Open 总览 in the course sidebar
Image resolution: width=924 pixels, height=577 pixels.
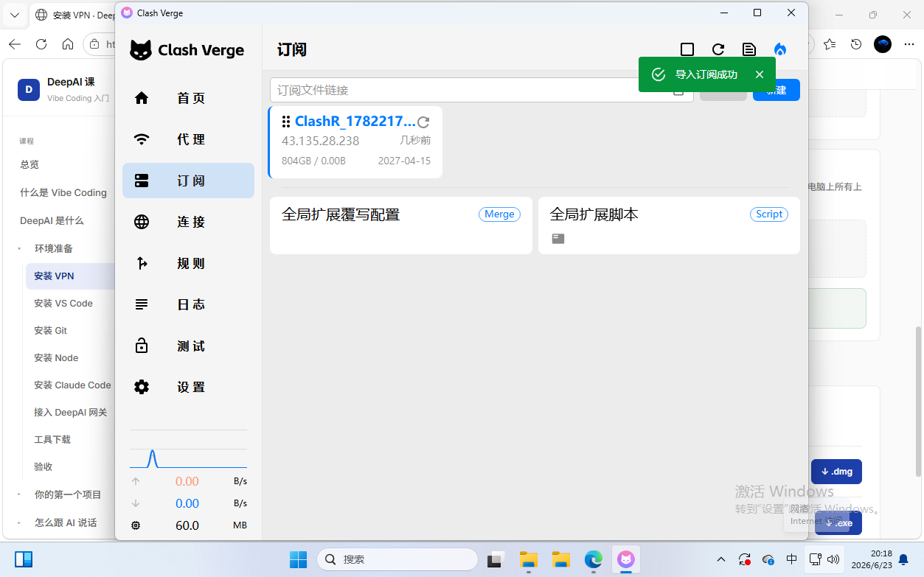29,165
